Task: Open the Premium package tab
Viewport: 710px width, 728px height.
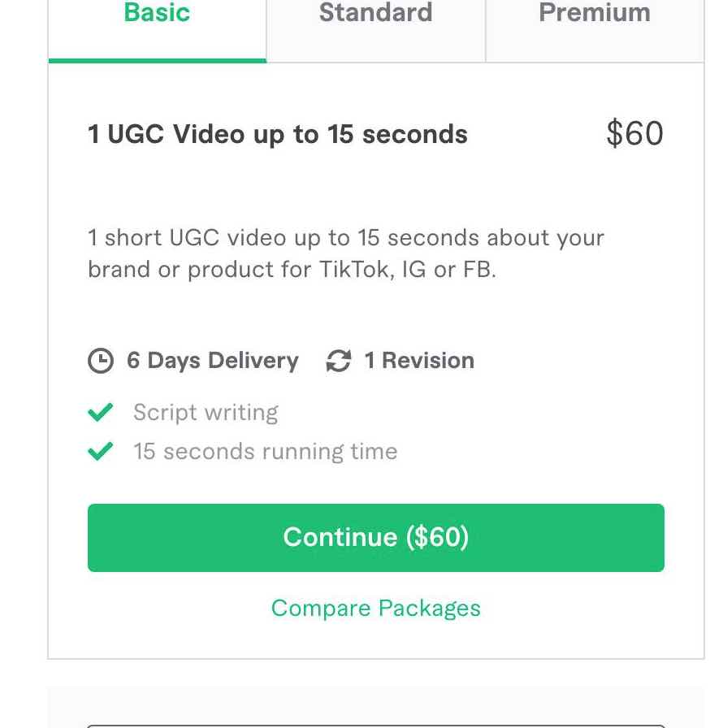Action: (x=595, y=28)
